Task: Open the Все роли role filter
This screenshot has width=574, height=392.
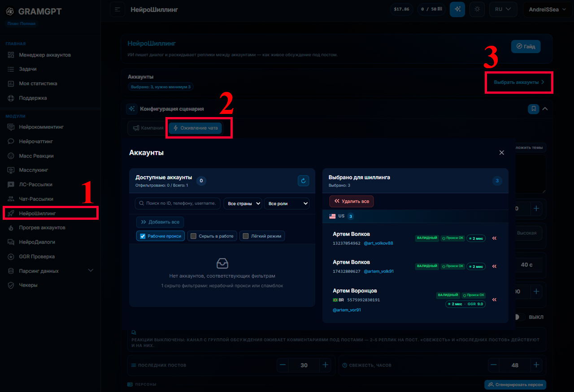Action: 287,204
